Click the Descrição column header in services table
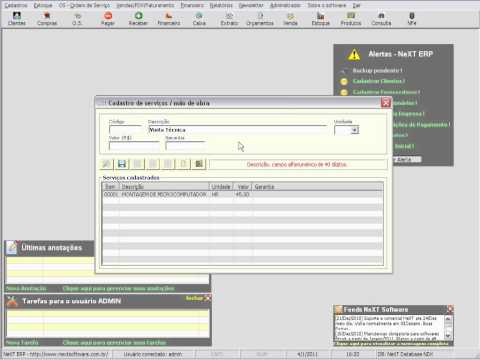The image size is (480, 360). 164,187
